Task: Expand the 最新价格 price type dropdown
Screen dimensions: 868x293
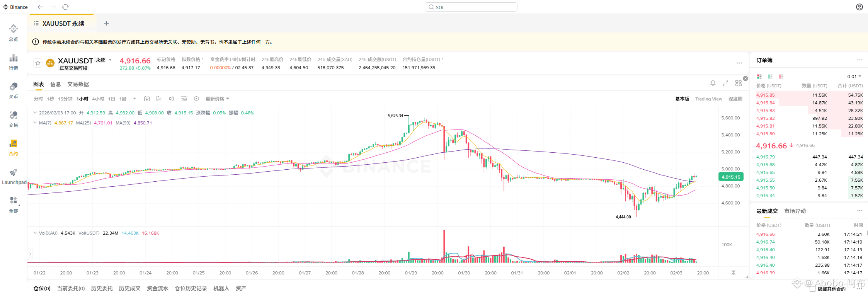Action: coord(217,99)
